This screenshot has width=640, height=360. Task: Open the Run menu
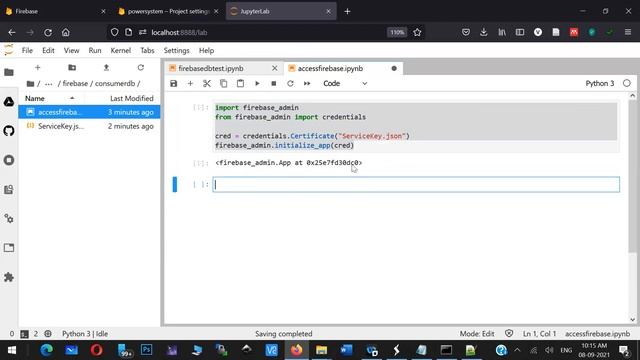95,51
